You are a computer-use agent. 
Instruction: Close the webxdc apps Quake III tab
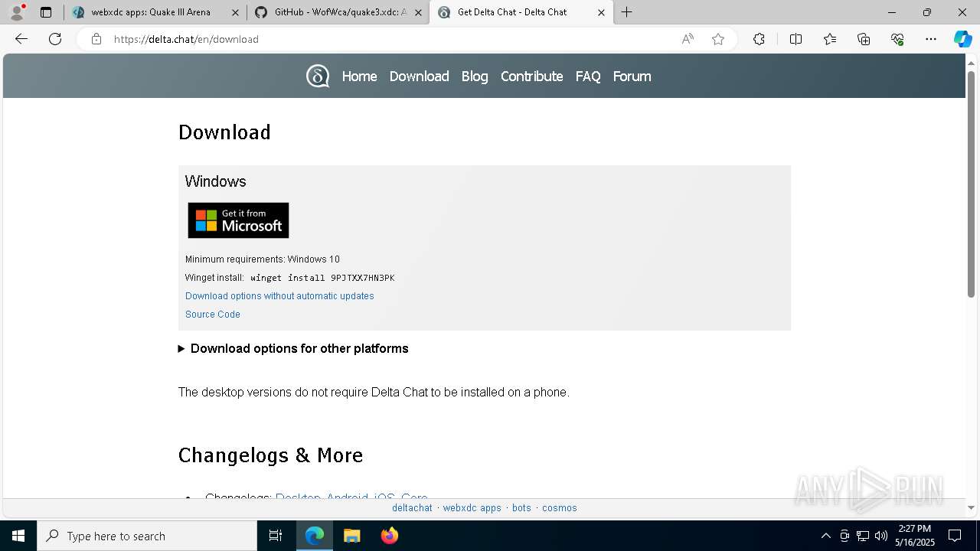click(x=235, y=12)
